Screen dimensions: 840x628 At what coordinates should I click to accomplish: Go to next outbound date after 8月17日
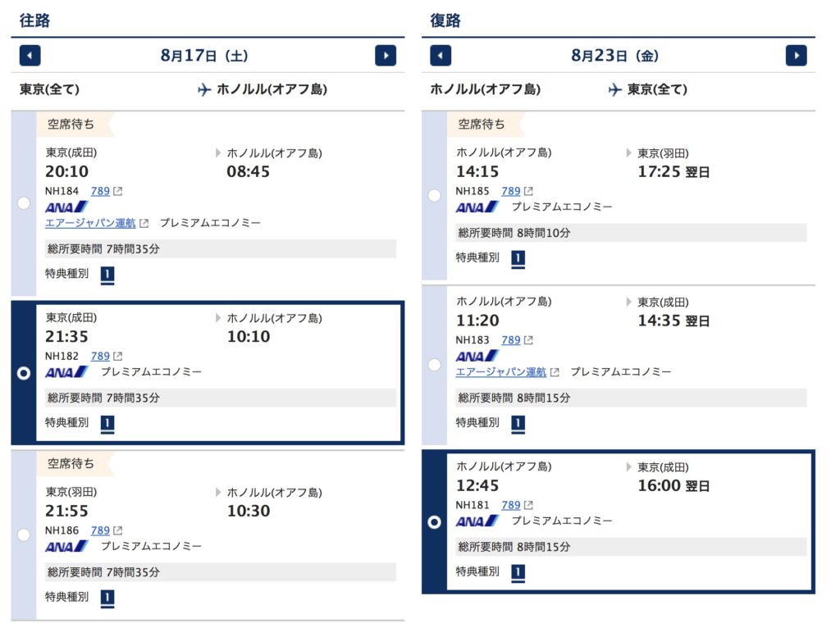[x=386, y=56]
